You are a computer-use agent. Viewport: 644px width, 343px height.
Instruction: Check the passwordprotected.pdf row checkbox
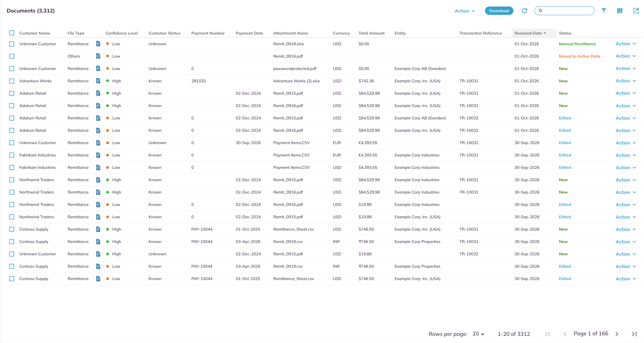12,68
